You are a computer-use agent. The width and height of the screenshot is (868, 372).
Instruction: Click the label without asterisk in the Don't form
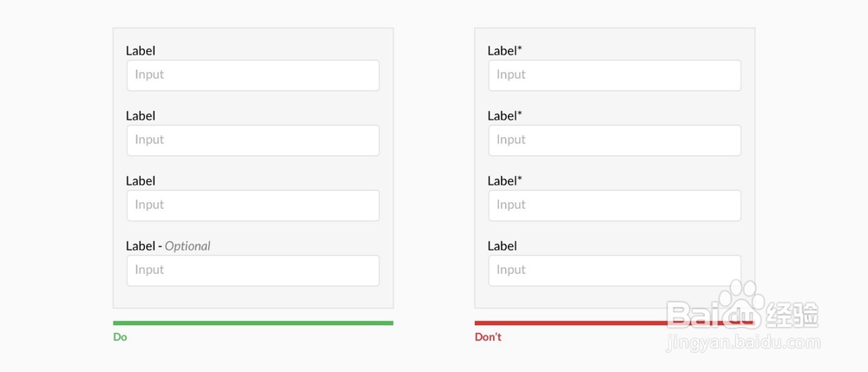pyautogui.click(x=502, y=246)
